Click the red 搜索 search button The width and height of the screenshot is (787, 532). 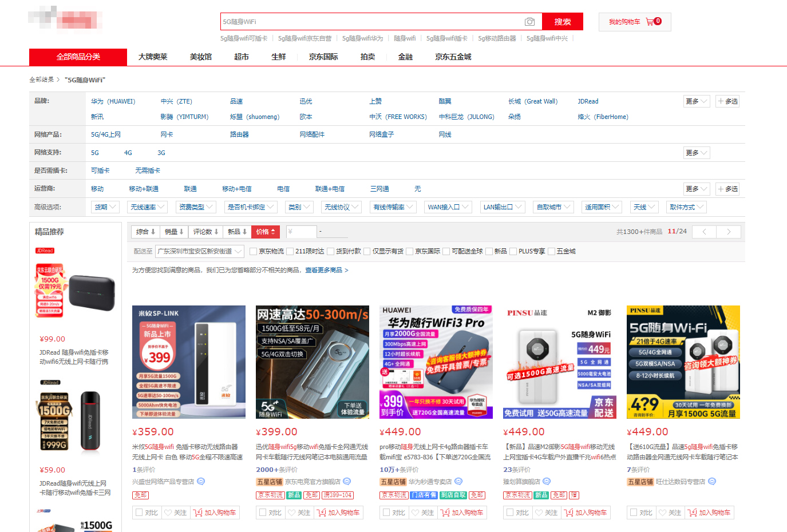tap(561, 21)
